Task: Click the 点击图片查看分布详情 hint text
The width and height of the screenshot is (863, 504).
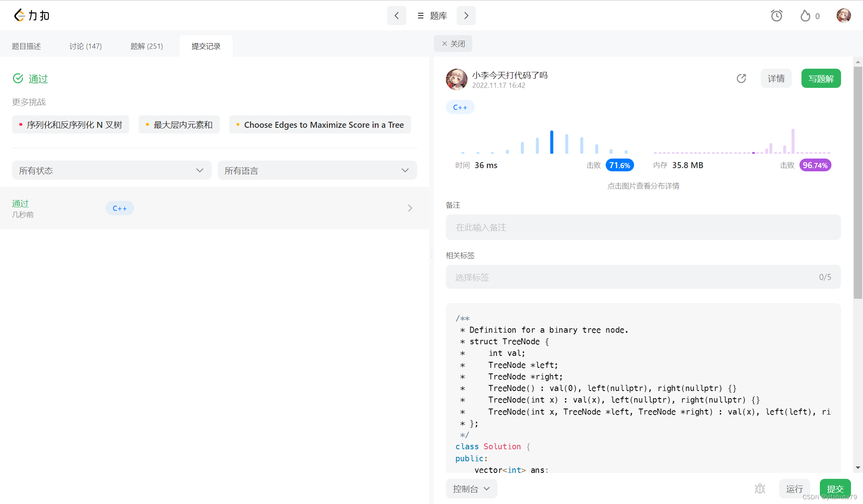Action: point(643,186)
